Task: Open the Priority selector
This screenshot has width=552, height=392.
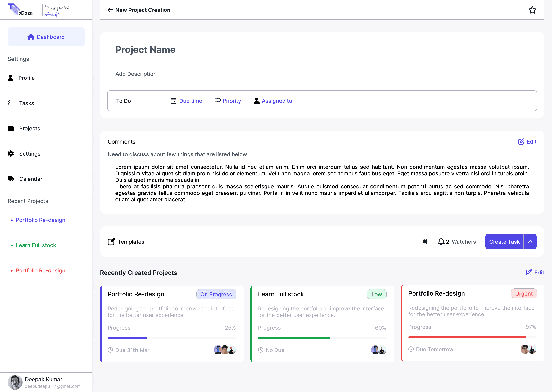Action: [x=228, y=101]
